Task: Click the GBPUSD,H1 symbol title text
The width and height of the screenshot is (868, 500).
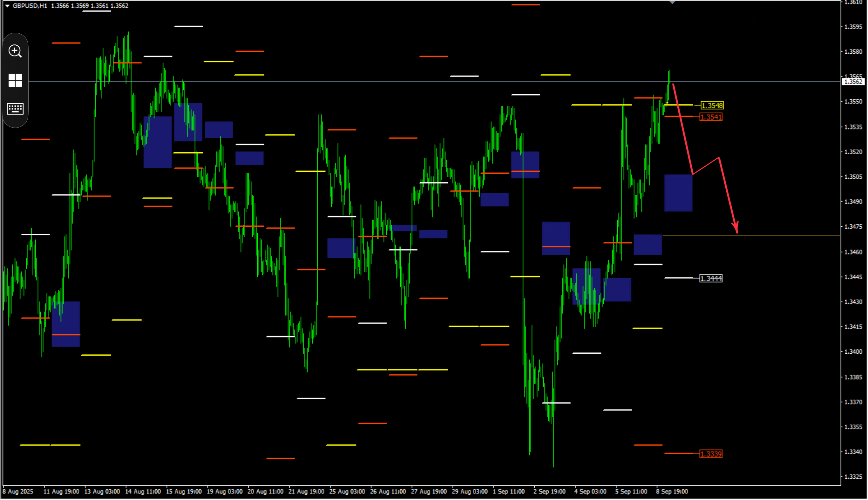Action: tap(30, 6)
